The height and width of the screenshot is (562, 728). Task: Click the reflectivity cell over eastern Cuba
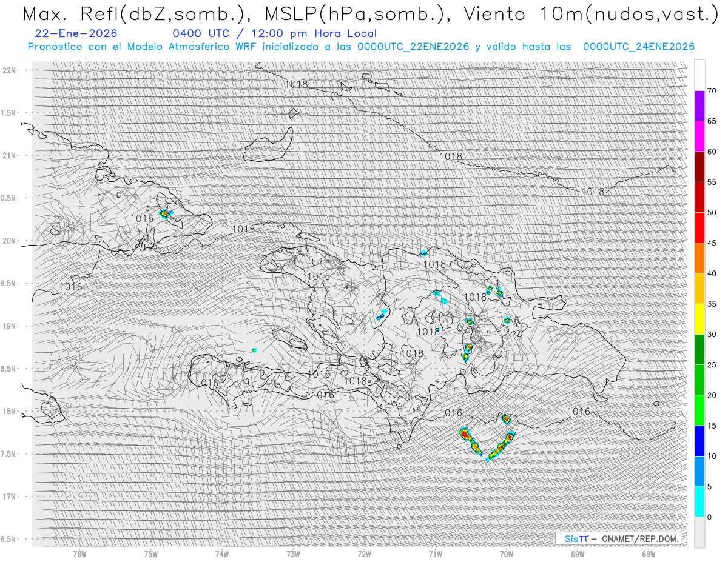click(166, 213)
